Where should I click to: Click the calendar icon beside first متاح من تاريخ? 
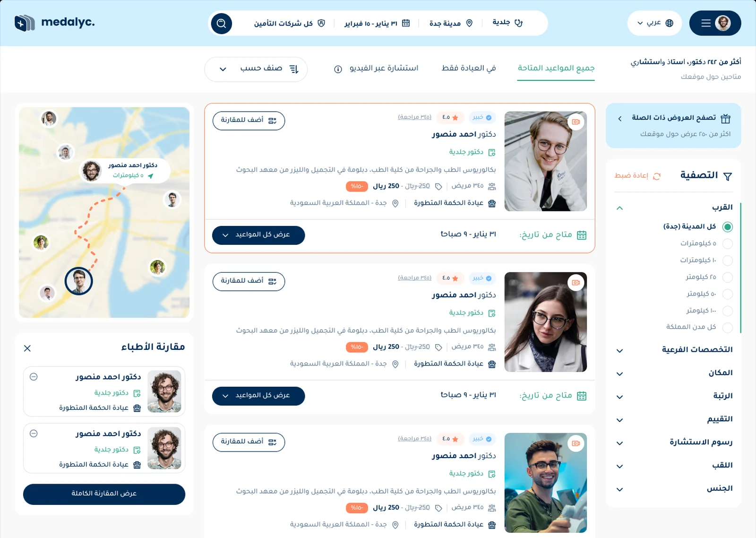coord(582,235)
